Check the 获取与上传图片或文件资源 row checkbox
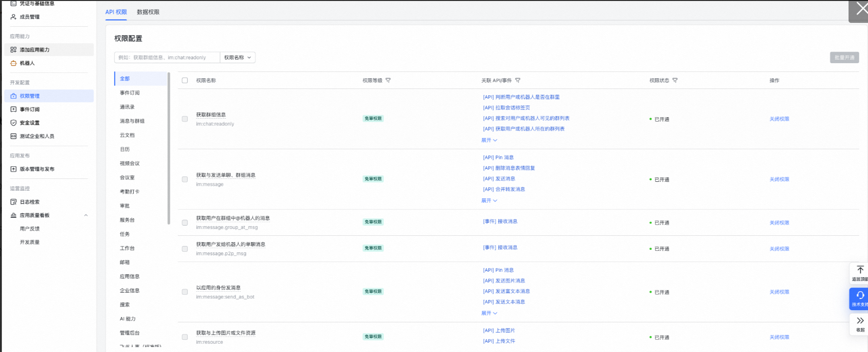The height and width of the screenshot is (352, 868). coord(185,337)
